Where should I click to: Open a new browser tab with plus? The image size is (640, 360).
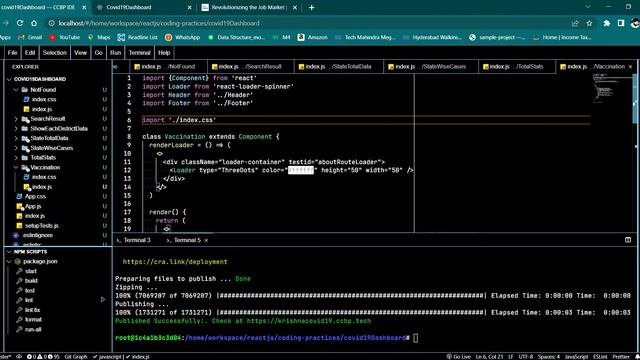pyautogui.click(x=311, y=7)
